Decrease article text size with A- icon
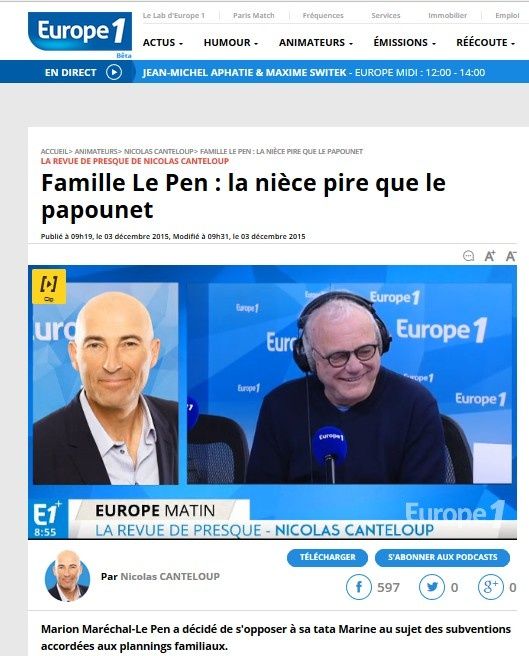 [x=511, y=255]
